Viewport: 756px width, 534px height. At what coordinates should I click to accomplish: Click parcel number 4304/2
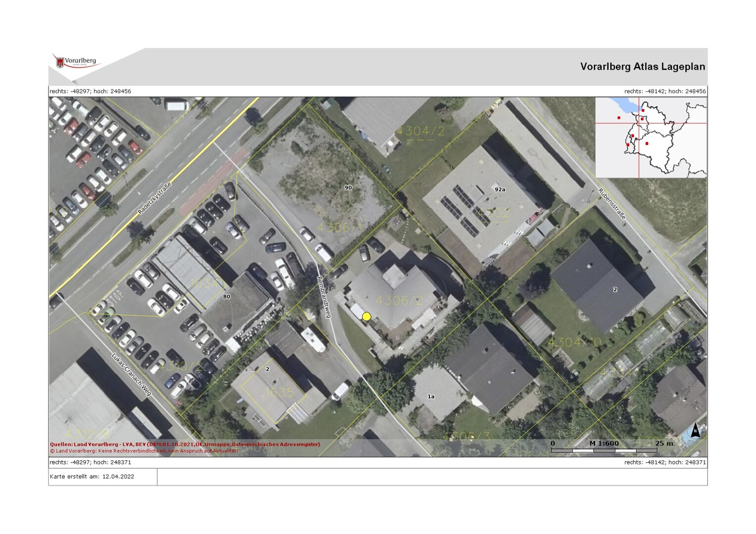(421, 131)
